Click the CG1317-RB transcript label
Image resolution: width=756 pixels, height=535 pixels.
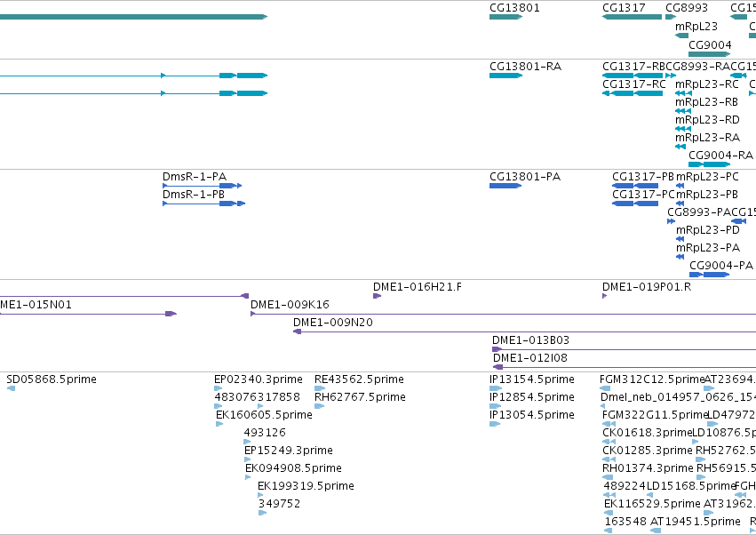pos(633,66)
